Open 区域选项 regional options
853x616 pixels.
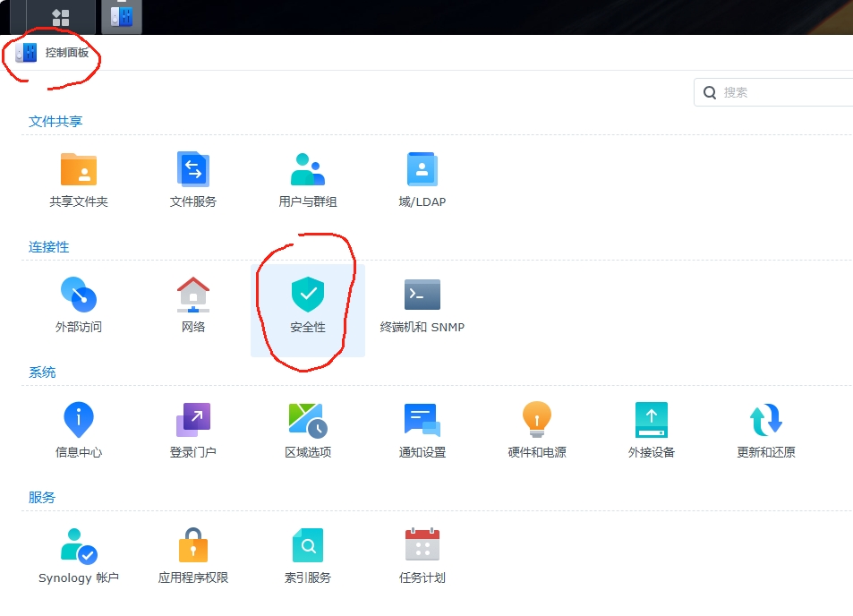click(x=307, y=427)
